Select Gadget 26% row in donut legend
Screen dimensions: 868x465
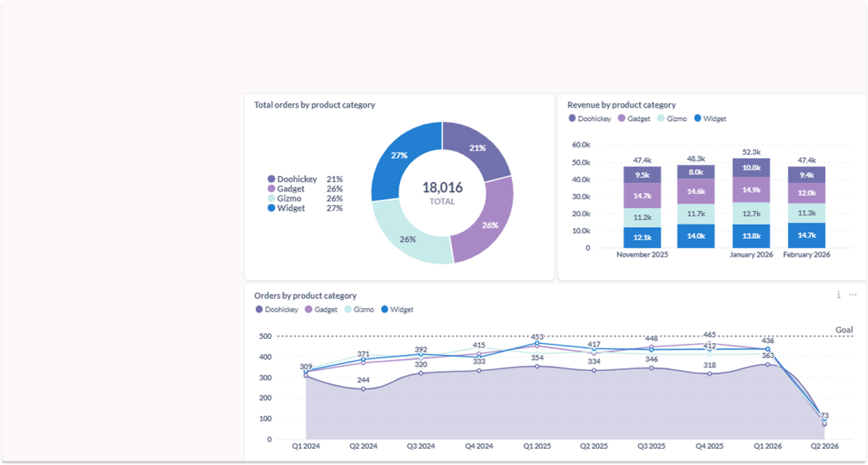pos(305,189)
